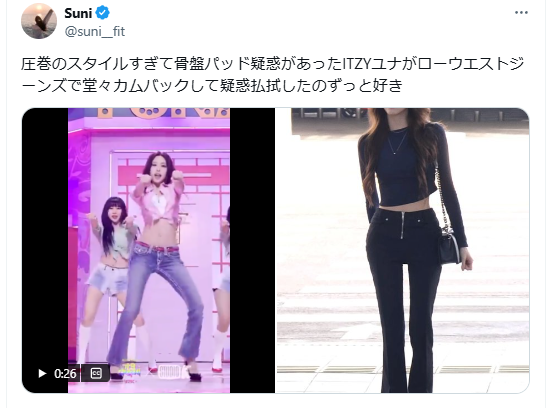Image resolution: width=560 pixels, height=408 pixels.
Task: Click the first line of the Japanese tweet text
Action: tap(272, 64)
